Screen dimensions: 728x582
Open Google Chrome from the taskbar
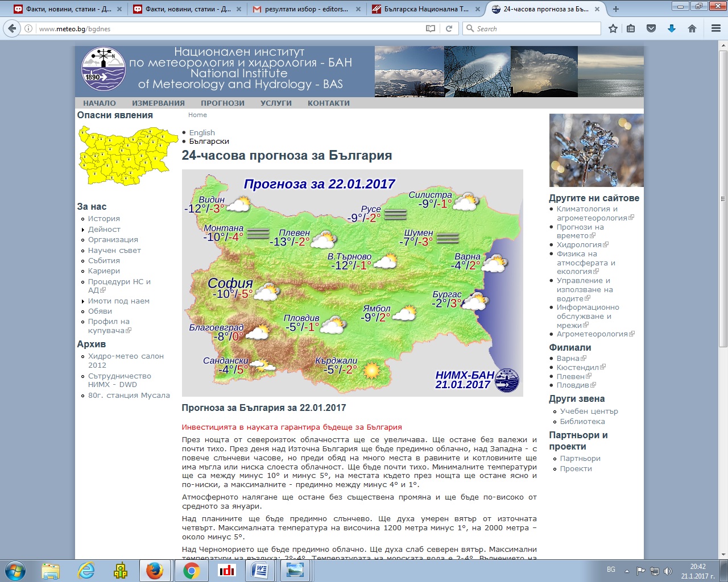(x=191, y=571)
